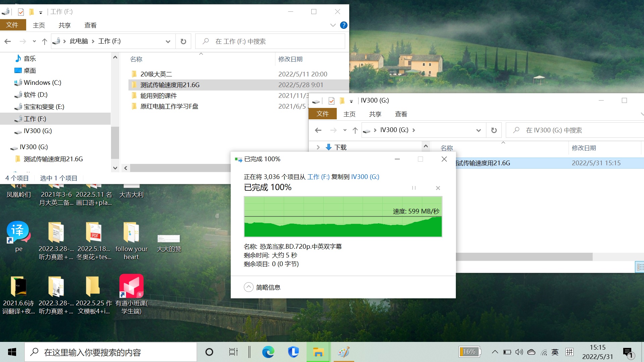
Task: Click the search box 在 工作 (F:) 中搜索
Action: [x=270, y=41]
